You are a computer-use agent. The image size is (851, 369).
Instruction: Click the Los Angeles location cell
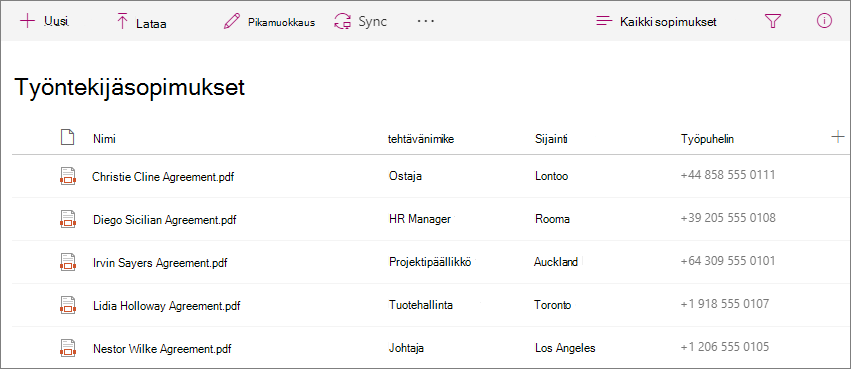pyautogui.click(x=565, y=348)
